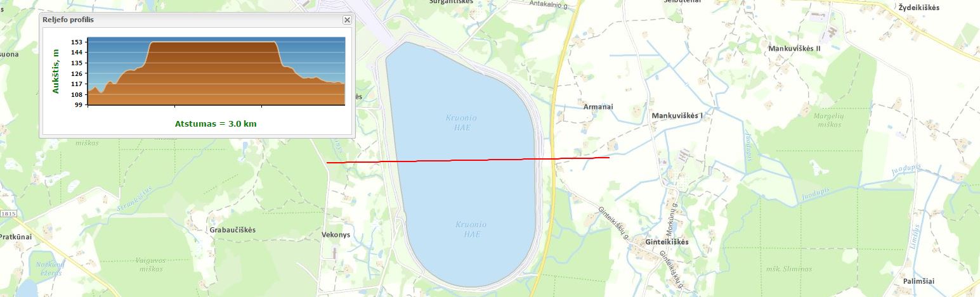
Task: Click the Vekonys village label
Action: pyautogui.click(x=336, y=234)
